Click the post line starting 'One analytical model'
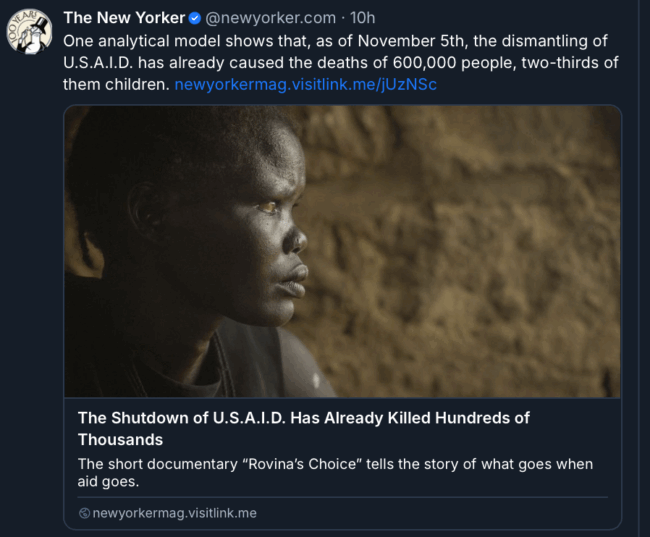 [x=335, y=41]
